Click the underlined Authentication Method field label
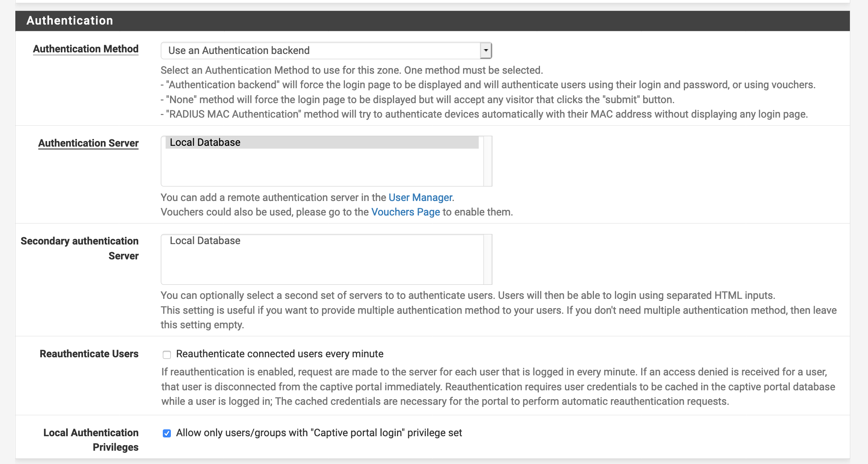Image resolution: width=868 pixels, height=464 pixels. [x=85, y=49]
